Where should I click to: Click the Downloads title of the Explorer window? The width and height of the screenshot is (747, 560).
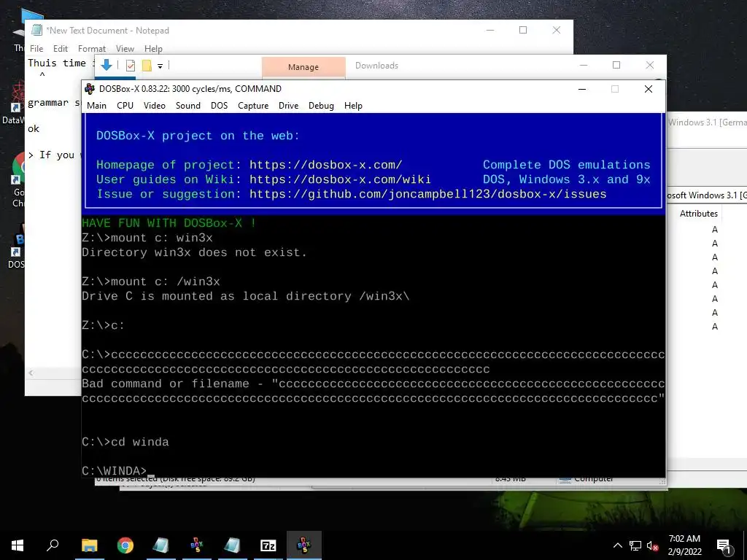click(x=376, y=65)
